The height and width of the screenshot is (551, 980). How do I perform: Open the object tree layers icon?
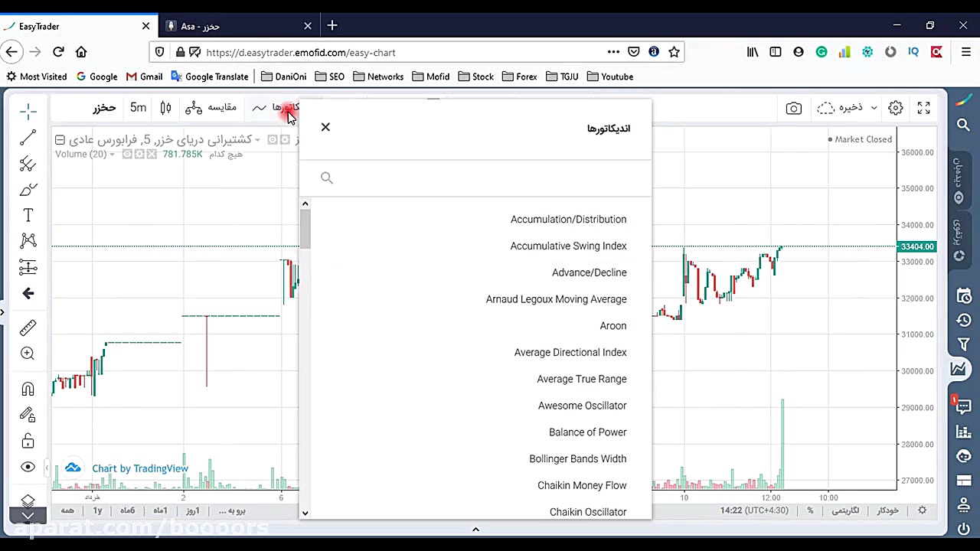point(28,500)
